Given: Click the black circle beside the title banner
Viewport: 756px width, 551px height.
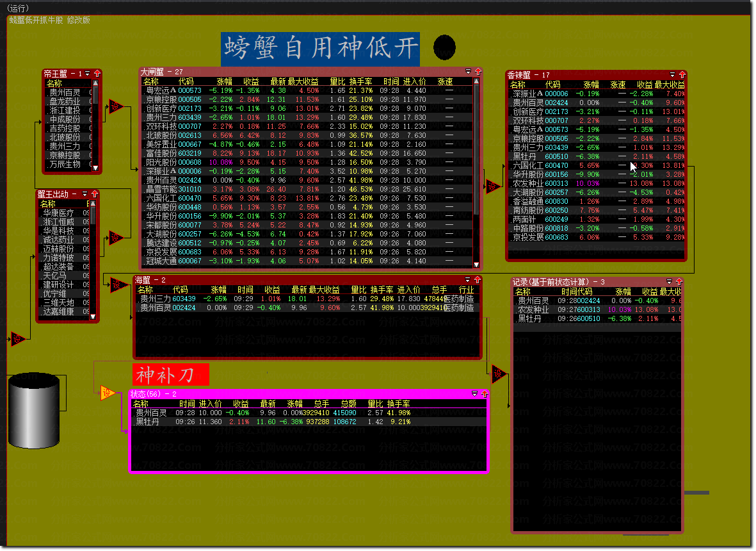Looking at the screenshot, I should (444, 47).
